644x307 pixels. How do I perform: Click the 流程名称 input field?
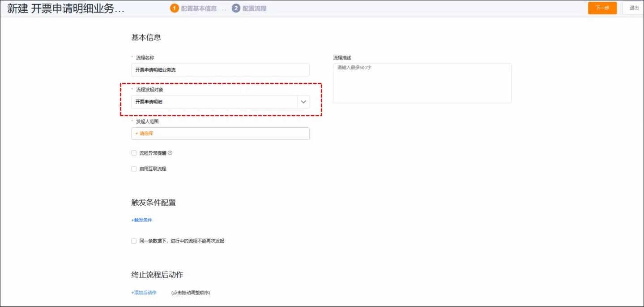tap(220, 70)
